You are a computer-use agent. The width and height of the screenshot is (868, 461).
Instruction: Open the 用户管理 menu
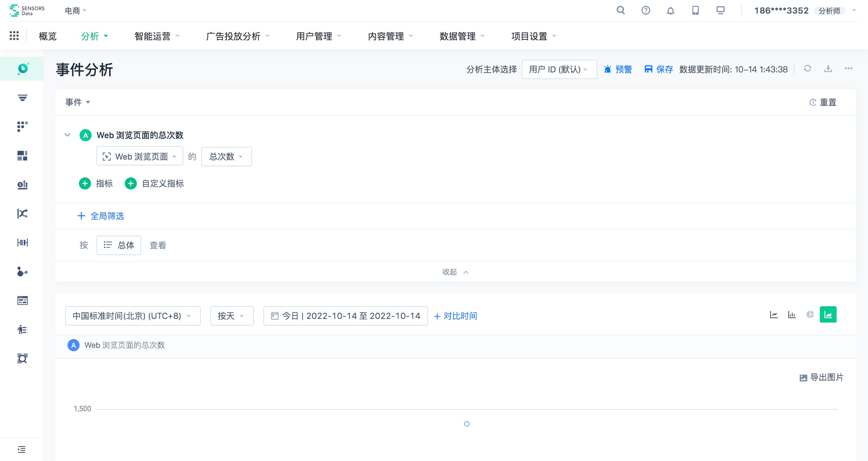click(319, 36)
